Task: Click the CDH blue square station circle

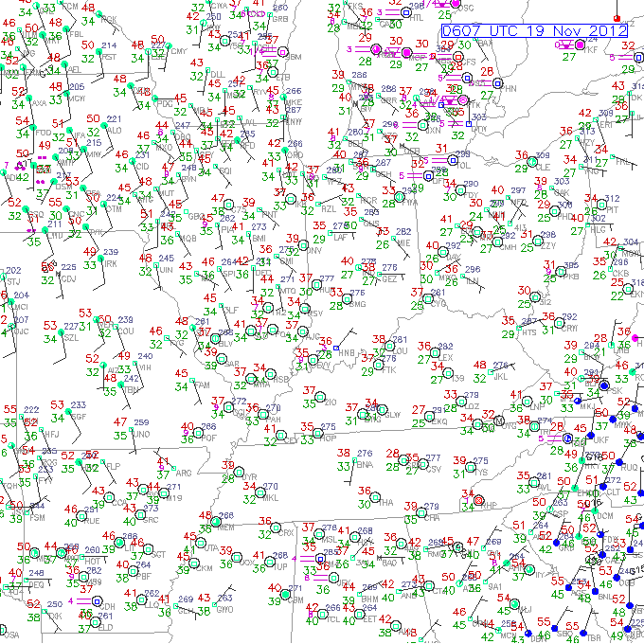Action: pos(97,601)
